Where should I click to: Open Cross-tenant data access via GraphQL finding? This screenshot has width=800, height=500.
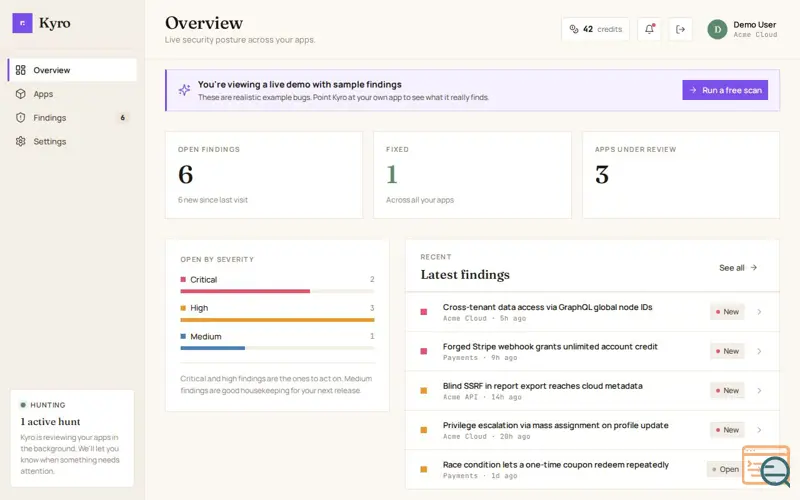point(592,312)
